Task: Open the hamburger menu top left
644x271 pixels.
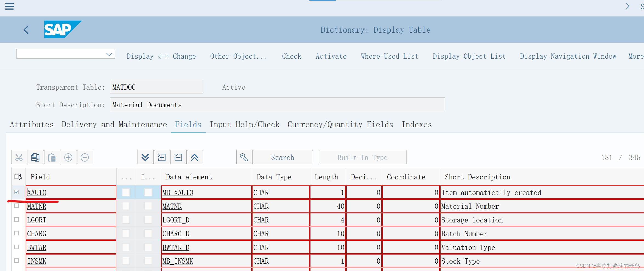Action: pos(9,6)
